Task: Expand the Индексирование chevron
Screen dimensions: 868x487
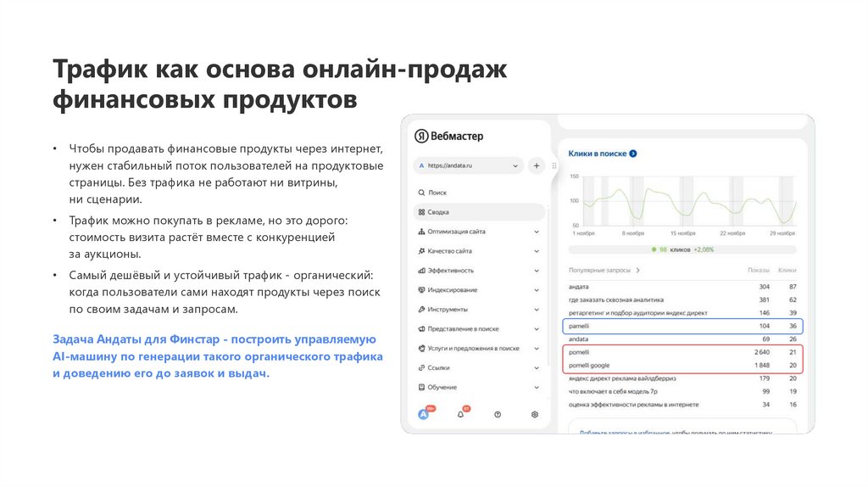Action: point(537,290)
